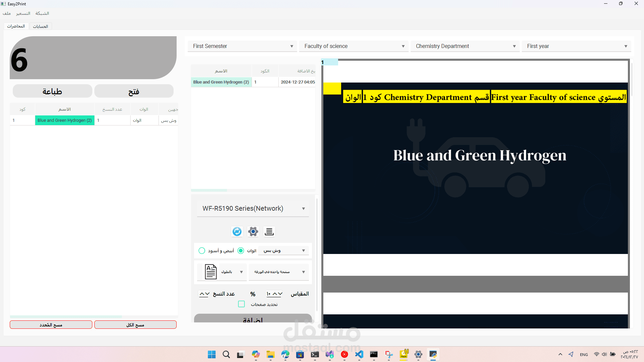Open YouTube Music from taskbar
Viewport: 644px width, 362px height.
point(344,354)
